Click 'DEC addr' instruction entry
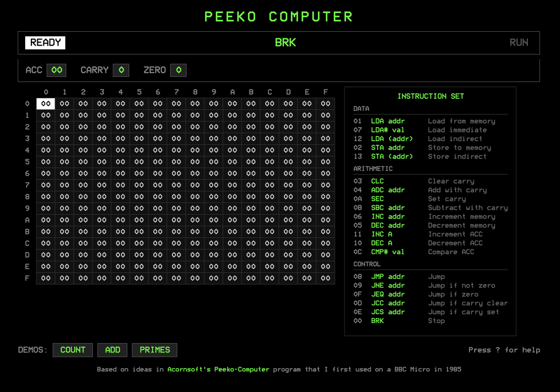 coord(388,226)
